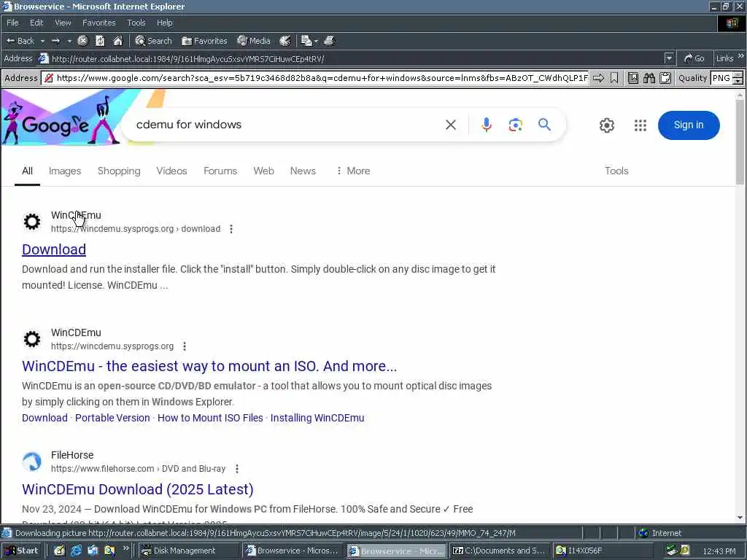Expand the Links toolbar chevron
Screen dimensions: 747x560
(x=741, y=57)
